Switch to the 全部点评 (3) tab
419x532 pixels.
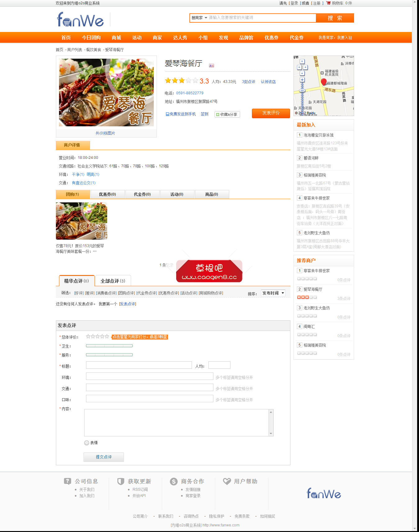click(113, 281)
